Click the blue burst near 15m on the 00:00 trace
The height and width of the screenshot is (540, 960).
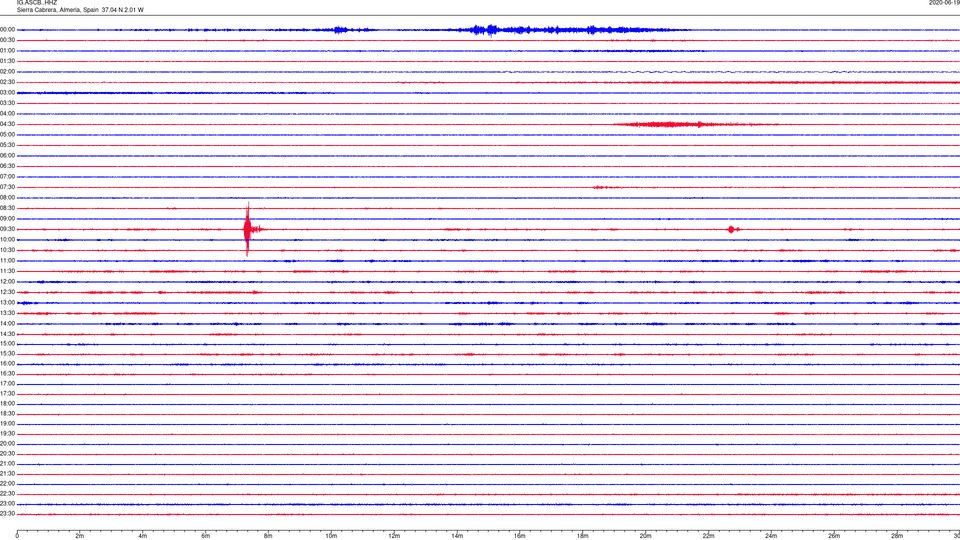(x=492, y=30)
